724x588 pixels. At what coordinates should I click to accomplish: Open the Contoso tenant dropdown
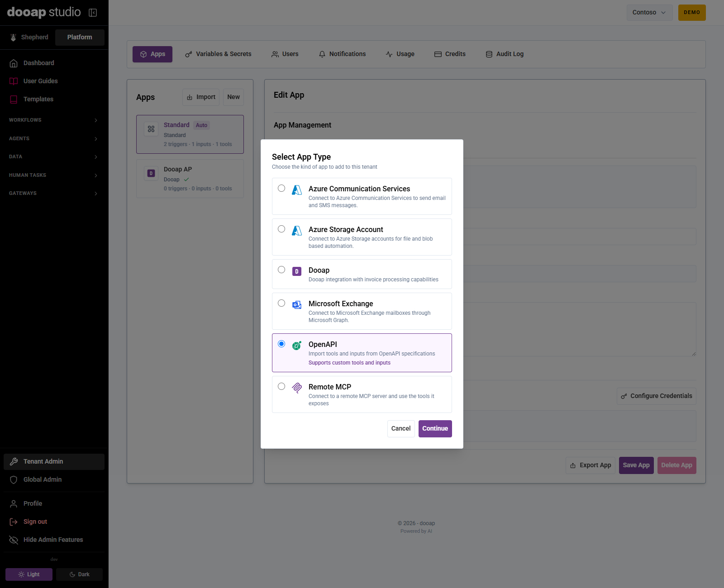(649, 13)
